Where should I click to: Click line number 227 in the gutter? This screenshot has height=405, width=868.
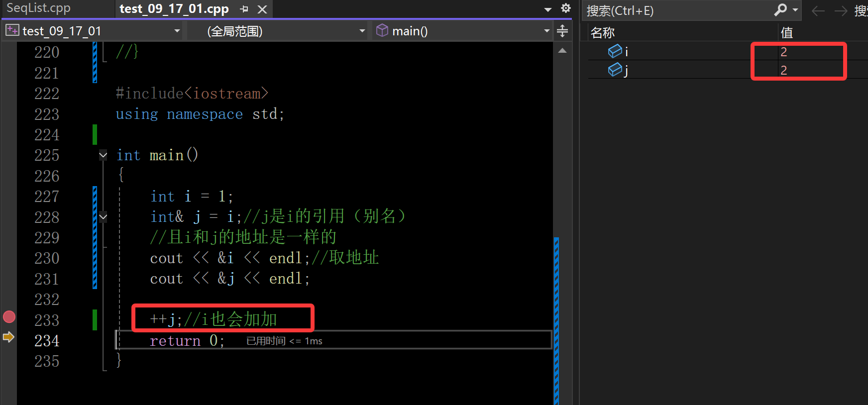point(47,197)
